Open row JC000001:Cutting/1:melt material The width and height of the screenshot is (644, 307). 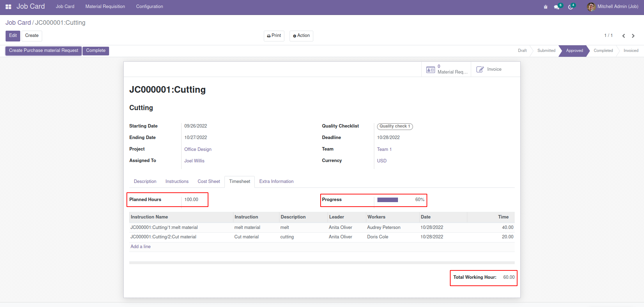322,228
